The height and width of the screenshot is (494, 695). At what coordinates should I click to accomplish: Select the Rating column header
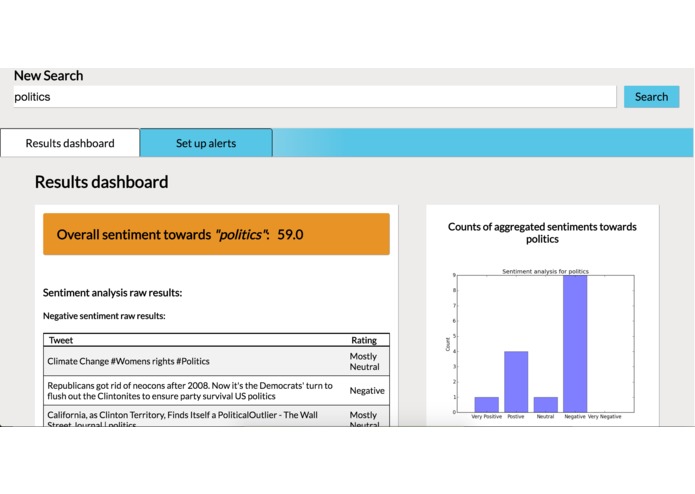click(x=364, y=340)
